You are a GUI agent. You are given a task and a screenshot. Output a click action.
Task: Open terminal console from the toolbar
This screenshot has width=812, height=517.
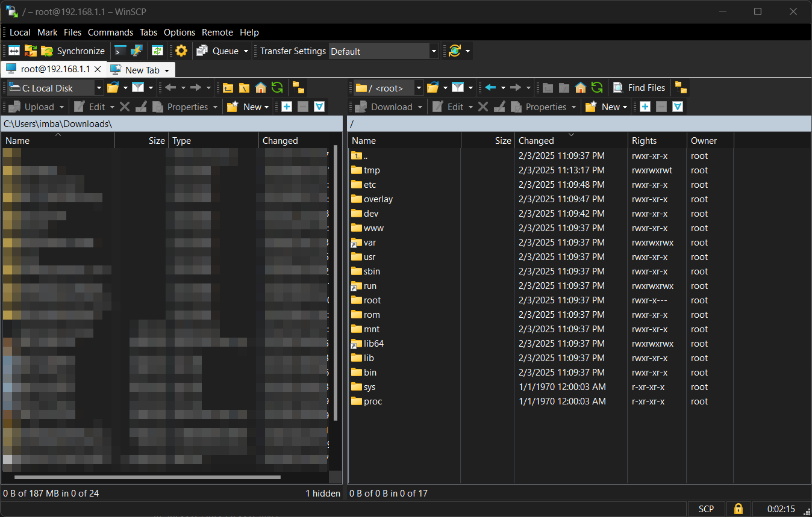(120, 51)
